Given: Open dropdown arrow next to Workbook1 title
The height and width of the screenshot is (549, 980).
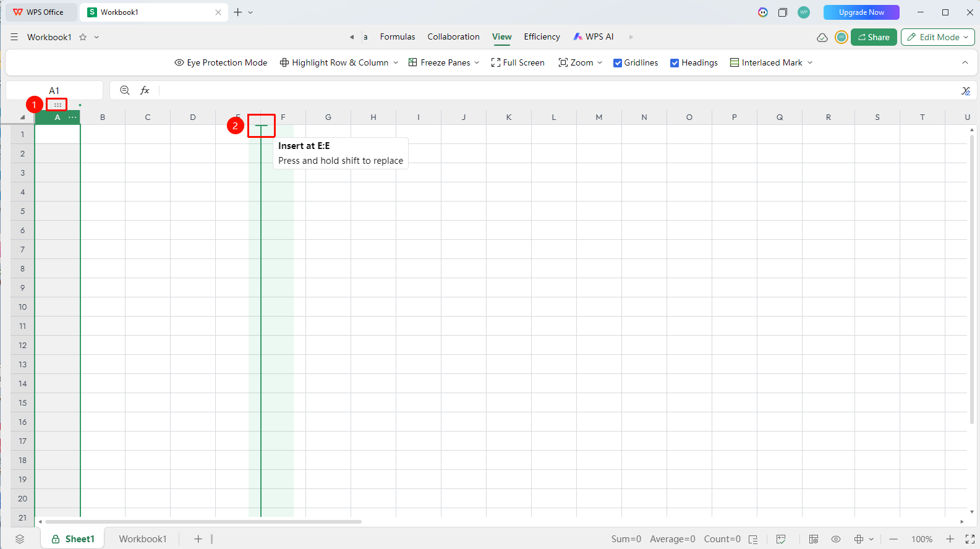Looking at the screenshot, I should [96, 37].
